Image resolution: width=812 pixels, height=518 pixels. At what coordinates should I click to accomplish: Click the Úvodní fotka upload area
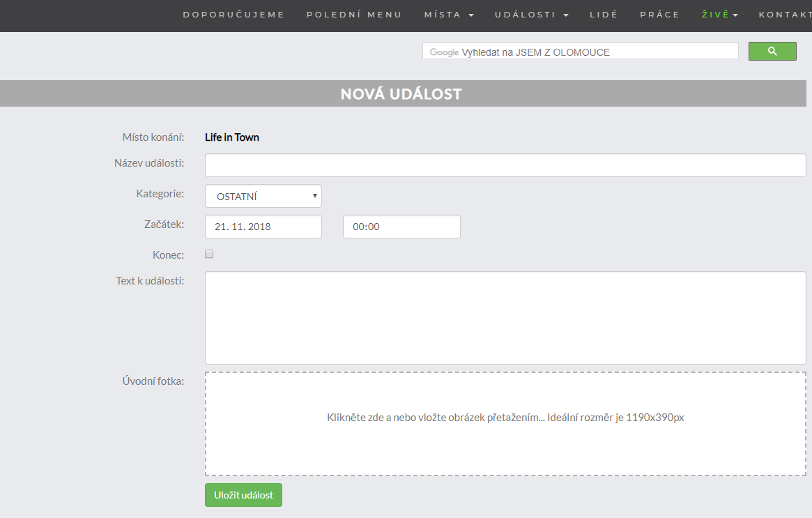505,424
